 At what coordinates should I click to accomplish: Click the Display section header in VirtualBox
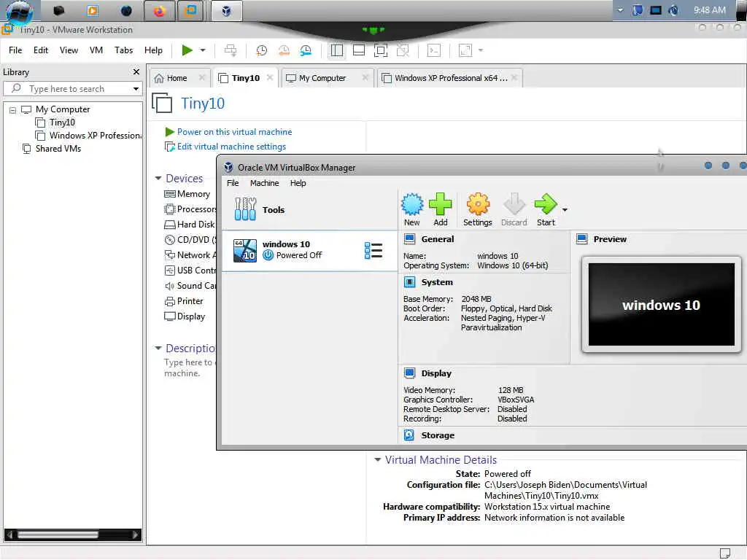[x=436, y=373]
